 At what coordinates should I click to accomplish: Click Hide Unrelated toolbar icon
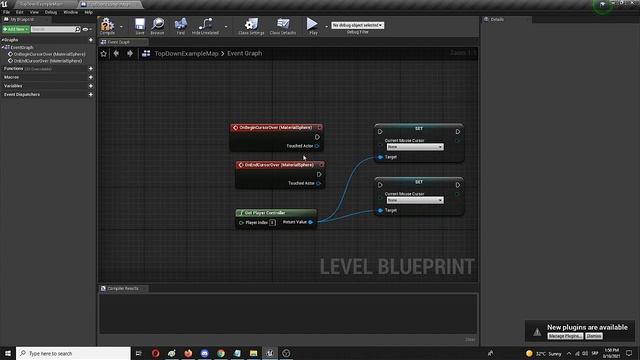point(205,26)
